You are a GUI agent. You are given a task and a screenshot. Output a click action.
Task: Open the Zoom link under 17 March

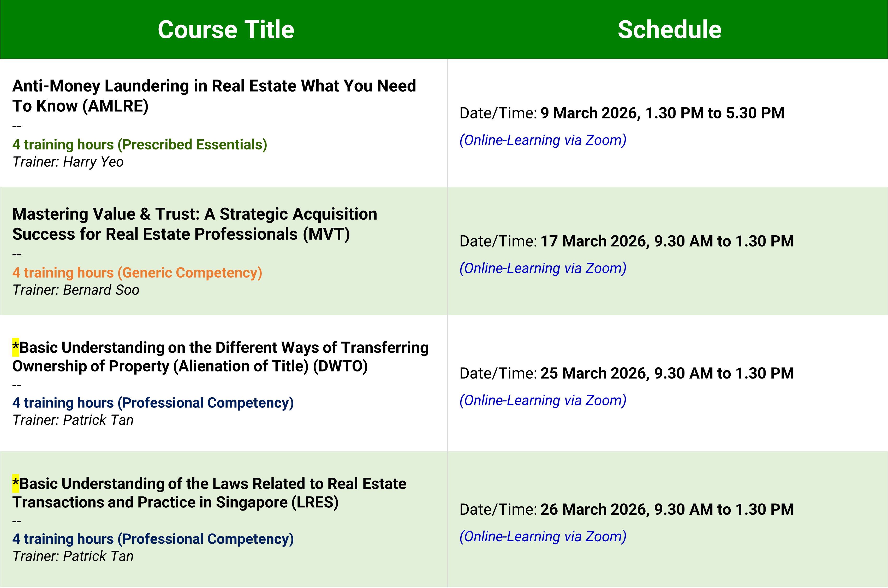(x=543, y=268)
